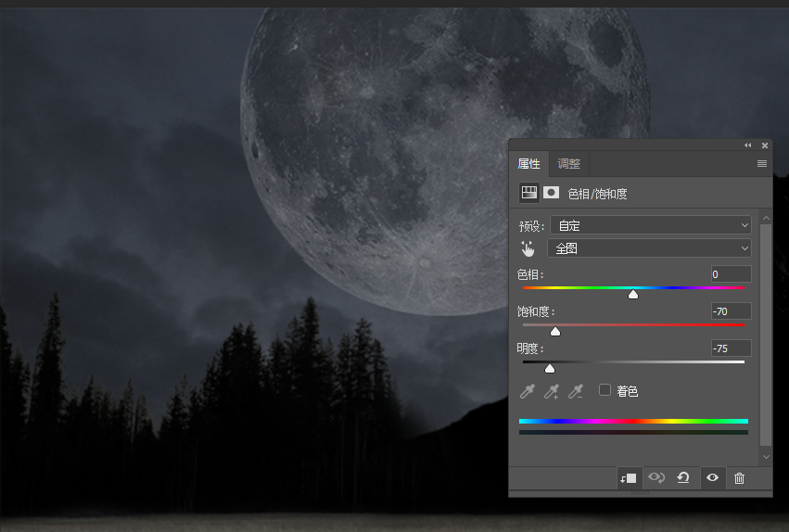789x532 pixels.
Task: Delete this adjustment layer with trash icon
Action: (739, 478)
